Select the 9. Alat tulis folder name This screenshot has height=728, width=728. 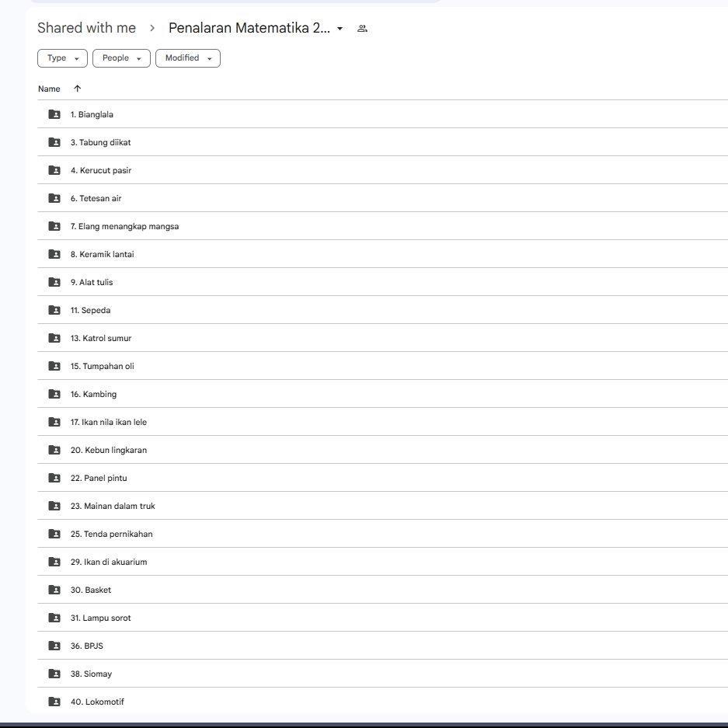pyautogui.click(x=92, y=282)
